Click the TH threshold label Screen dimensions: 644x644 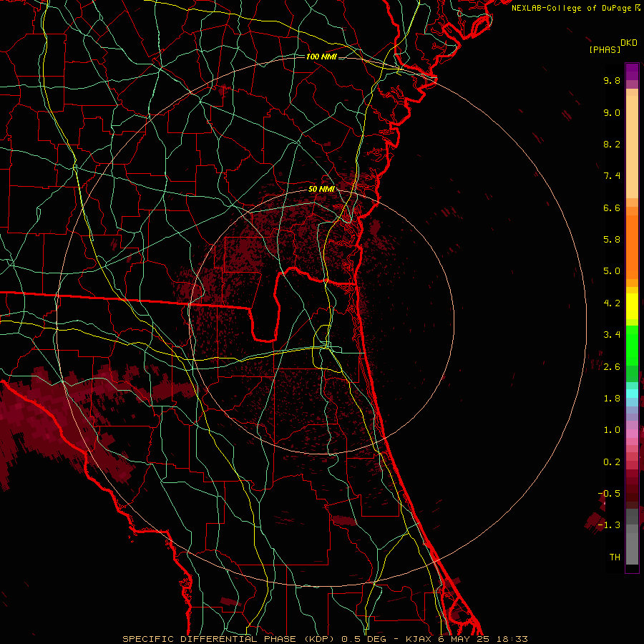(x=615, y=557)
